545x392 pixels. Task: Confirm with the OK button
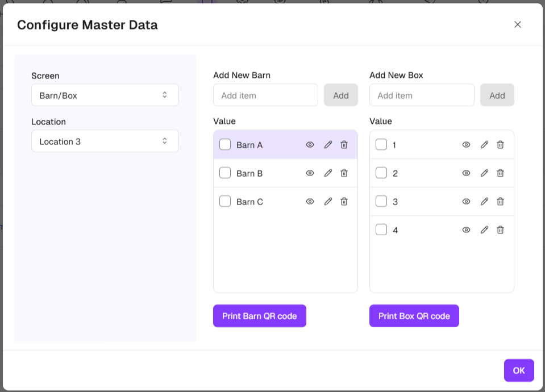tap(518, 370)
